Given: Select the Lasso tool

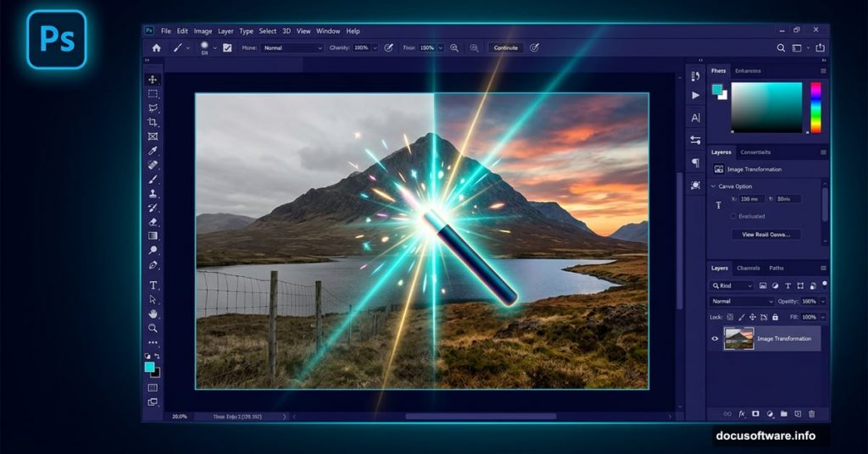Looking at the screenshot, I should pyautogui.click(x=153, y=108).
